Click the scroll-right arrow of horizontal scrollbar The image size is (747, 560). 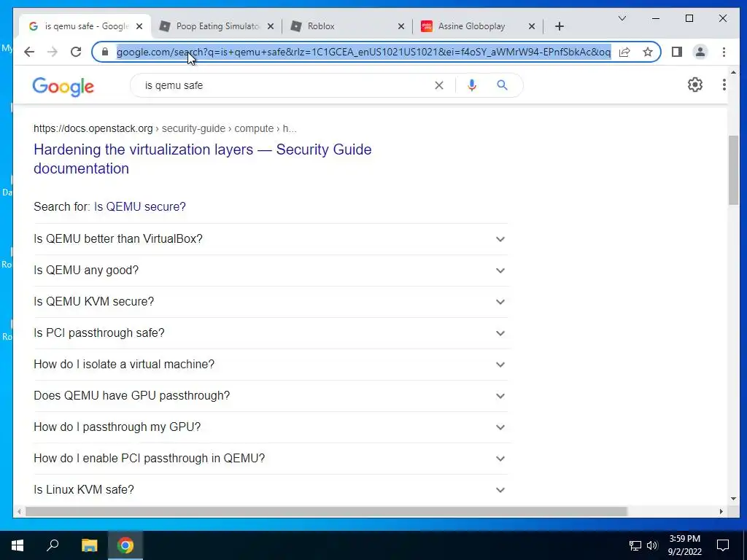[x=721, y=511]
